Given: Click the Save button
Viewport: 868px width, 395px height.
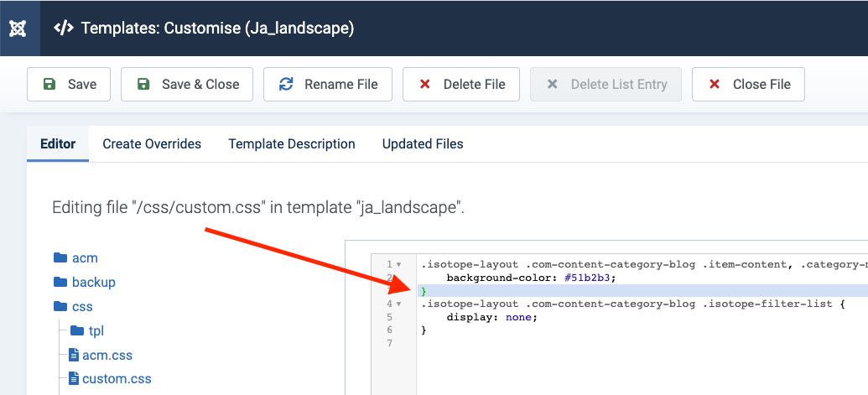Looking at the screenshot, I should coord(69,84).
